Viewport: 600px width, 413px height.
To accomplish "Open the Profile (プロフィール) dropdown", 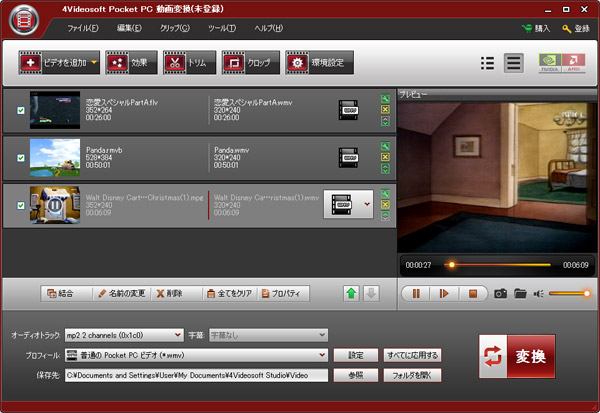I will coord(196,355).
